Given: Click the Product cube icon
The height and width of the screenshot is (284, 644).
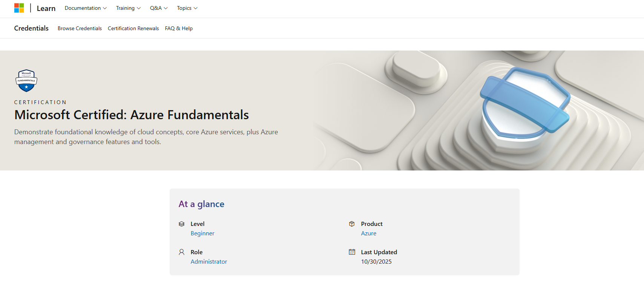Looking at the screenshot, I should pos(352,224).
